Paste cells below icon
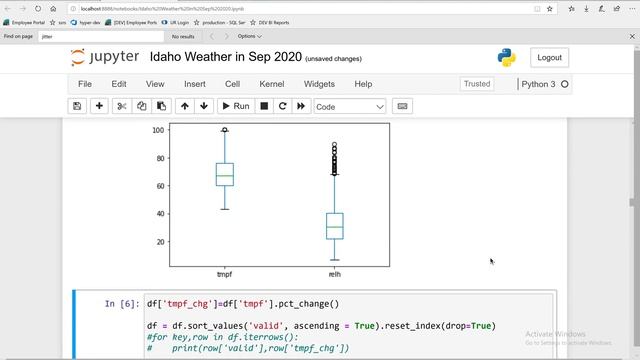The width and height of the screenshot is (640, 360). point(161,106)
